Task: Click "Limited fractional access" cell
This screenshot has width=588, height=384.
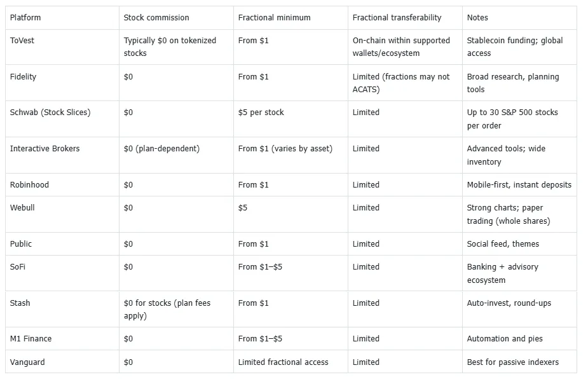Action: click(x=283, y=362)
